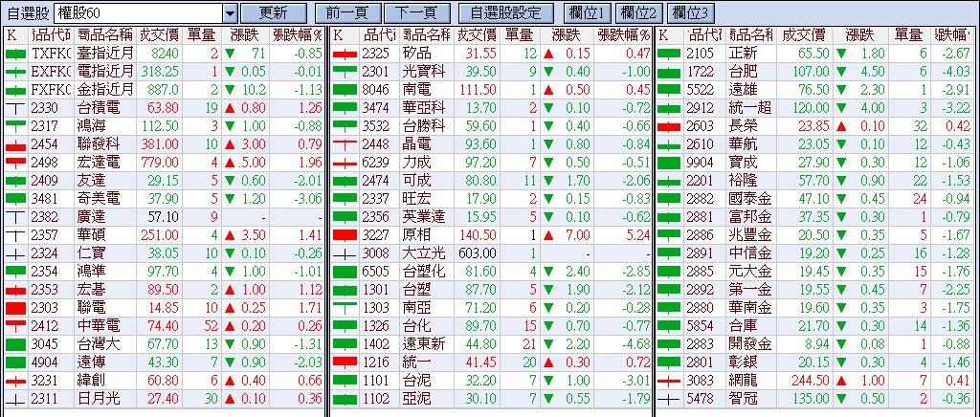Viewport: 980px width, 417px height.
Task: Click price 779.00 for 宏達電
Action: point(160,163)
